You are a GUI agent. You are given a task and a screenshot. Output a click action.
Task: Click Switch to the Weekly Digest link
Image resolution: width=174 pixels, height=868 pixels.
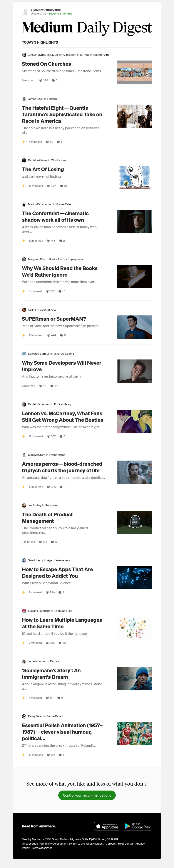pyautogui.click(x=86, y=844)
